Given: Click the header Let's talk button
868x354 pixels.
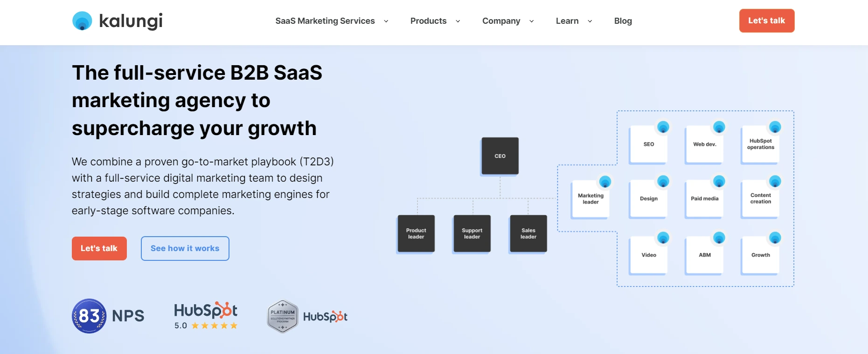Looking at the screenshot, I should pos(767,20).
